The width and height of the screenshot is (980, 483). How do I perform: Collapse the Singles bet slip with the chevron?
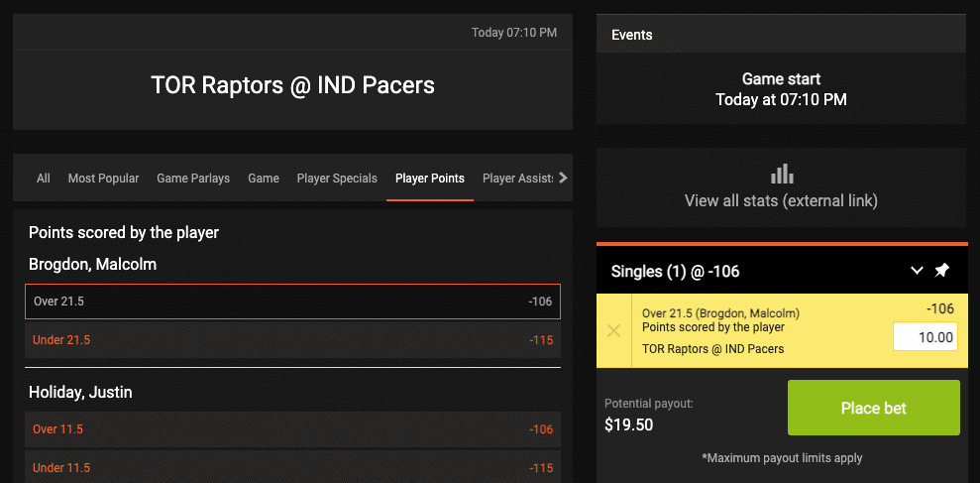pos(917,271)
